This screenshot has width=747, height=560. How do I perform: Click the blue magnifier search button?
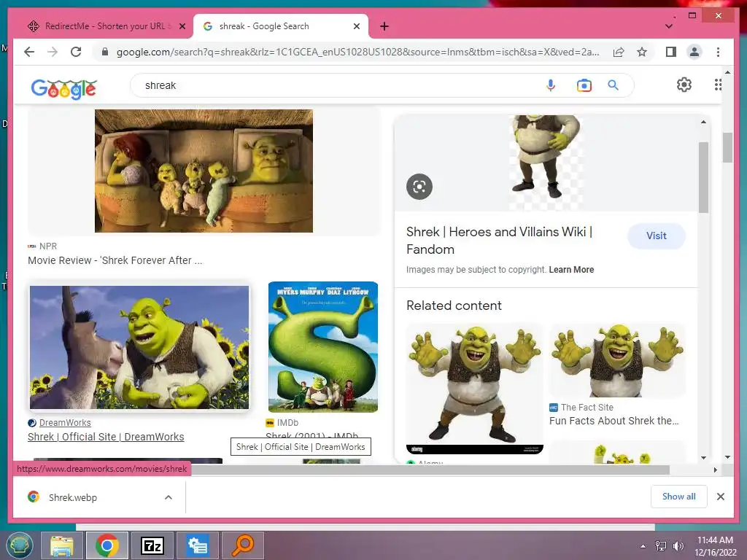(613, 85)
